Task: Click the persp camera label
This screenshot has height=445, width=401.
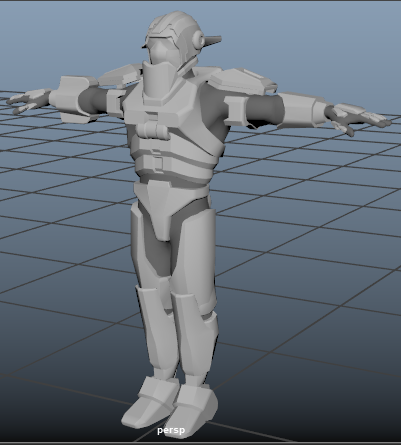Action: coord(171,430)
